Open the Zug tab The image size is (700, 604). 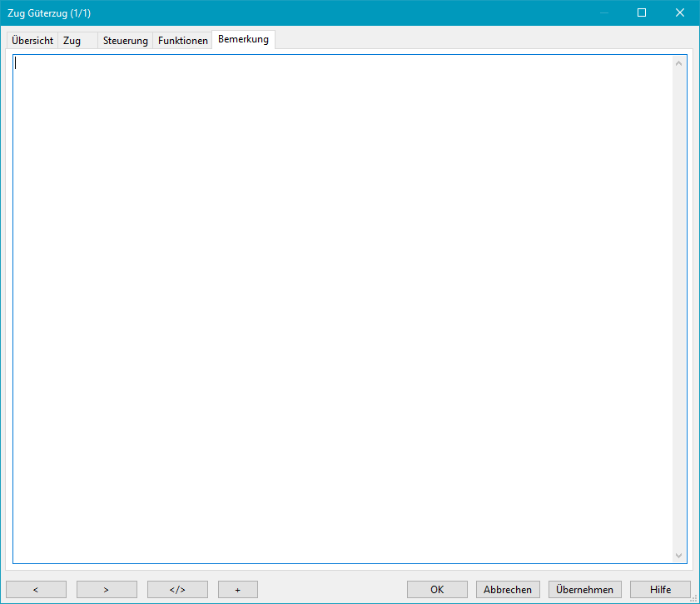(x=77, y=41)
